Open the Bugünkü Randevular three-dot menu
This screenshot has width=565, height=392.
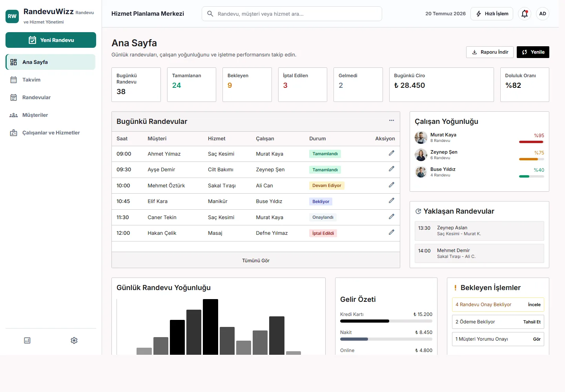point(392,120)
